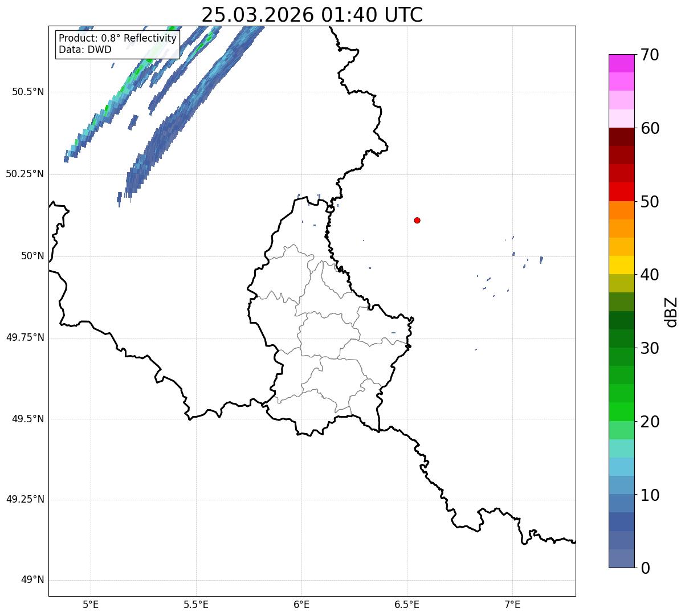Screen dimensions: 685x616
Task: Pick the olive swatch just below 40
Action: 622,284
